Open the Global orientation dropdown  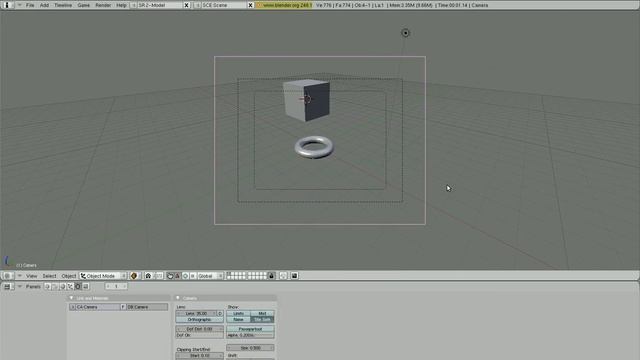(x=210, y=276)
